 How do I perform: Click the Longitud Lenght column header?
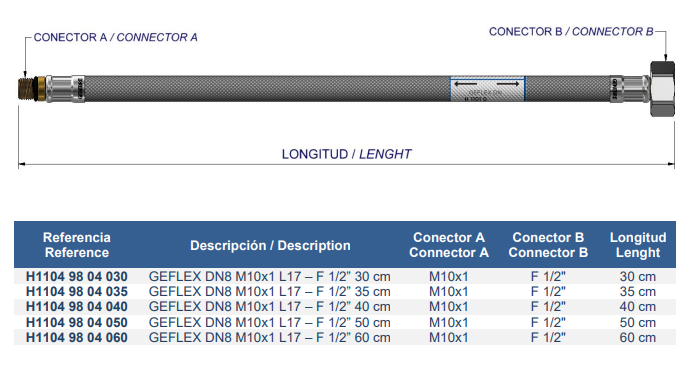(x=638, y=245)
